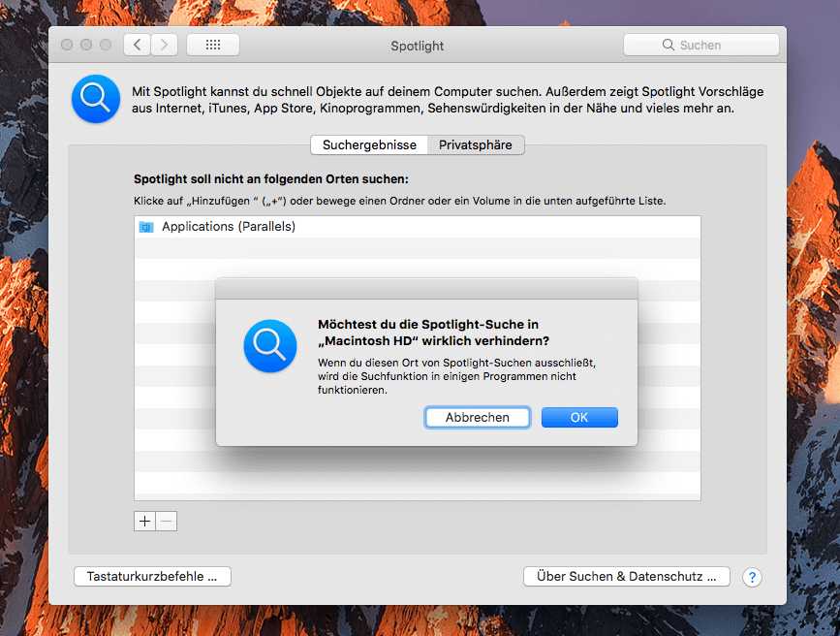The height and width of the screenshot is (636, 840).
Task: Switch to the Suchergebnisse tab
Action: (x=368, y=144)
